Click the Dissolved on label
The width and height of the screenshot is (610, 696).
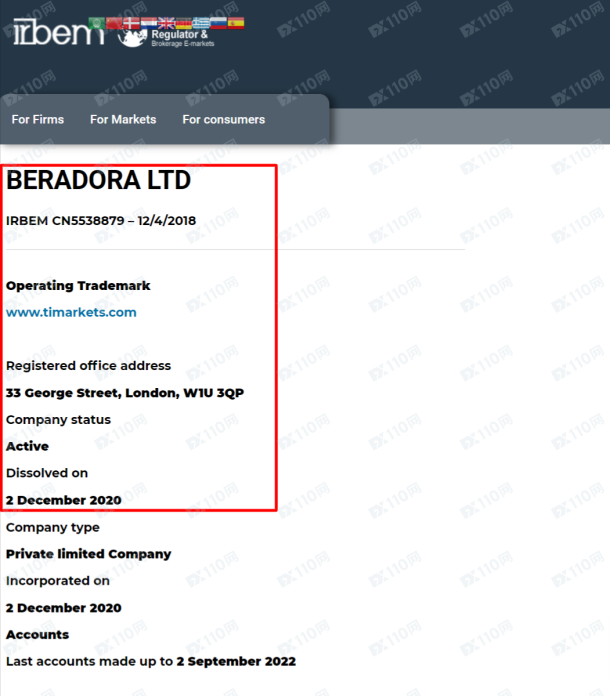click(x=47, y=473)
